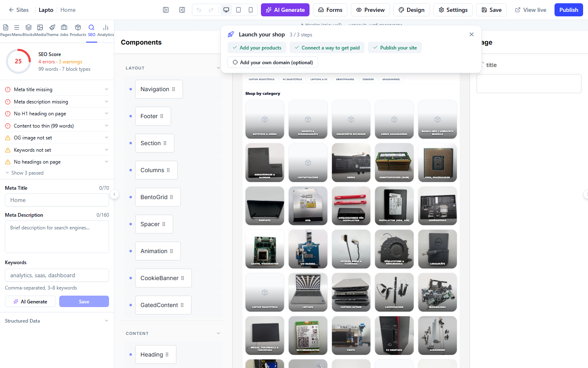Switch to mobile preview mode
588x368 pixels.
[251, 10]
